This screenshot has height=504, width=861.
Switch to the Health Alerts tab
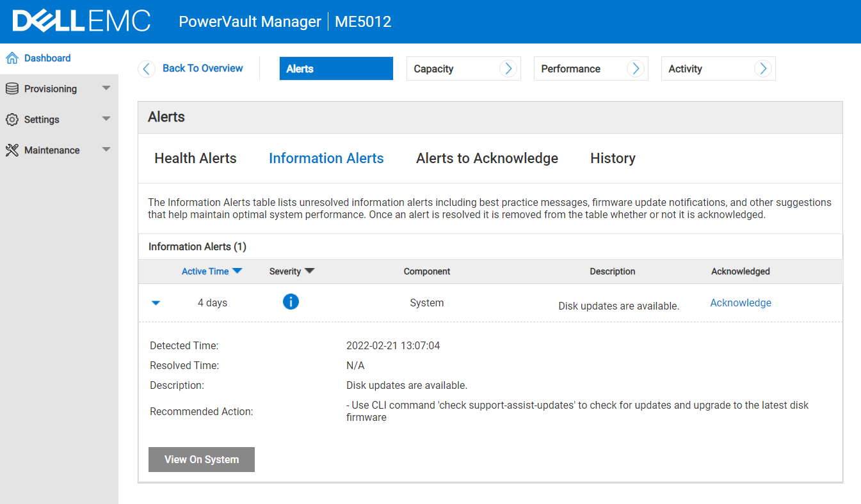[195, 158]
